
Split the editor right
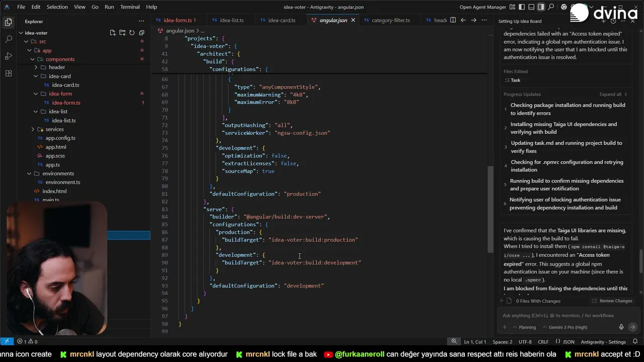coord(453,20)
